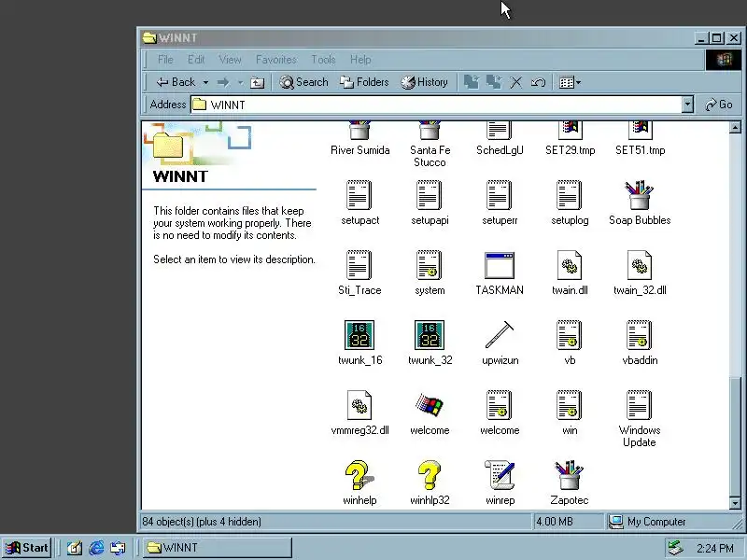This screenshot has height=560, width=747.
Task: Open the Search pane
Action: tap(303, 82)
